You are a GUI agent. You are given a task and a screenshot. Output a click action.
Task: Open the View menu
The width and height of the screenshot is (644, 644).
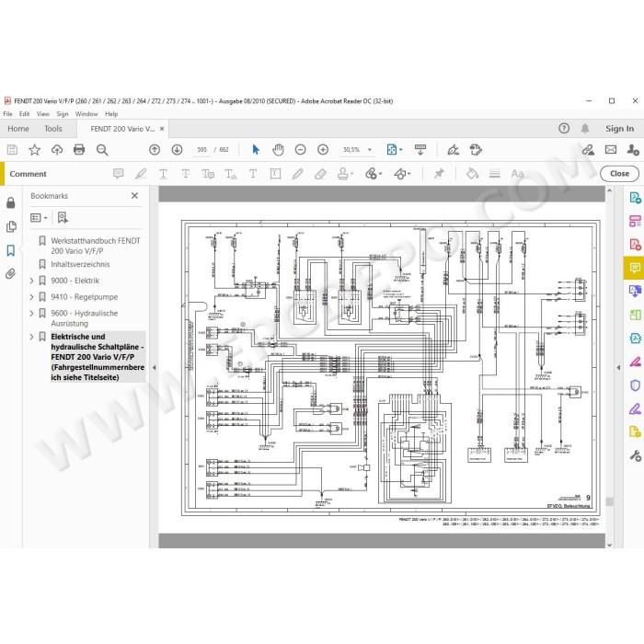[x=43, y=114]
